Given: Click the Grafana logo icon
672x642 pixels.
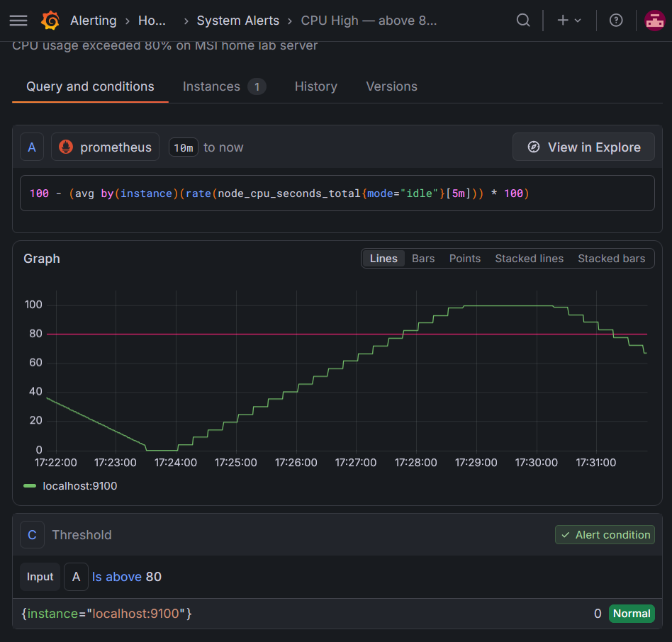Looking at the screenshot, I should (50, 21).
